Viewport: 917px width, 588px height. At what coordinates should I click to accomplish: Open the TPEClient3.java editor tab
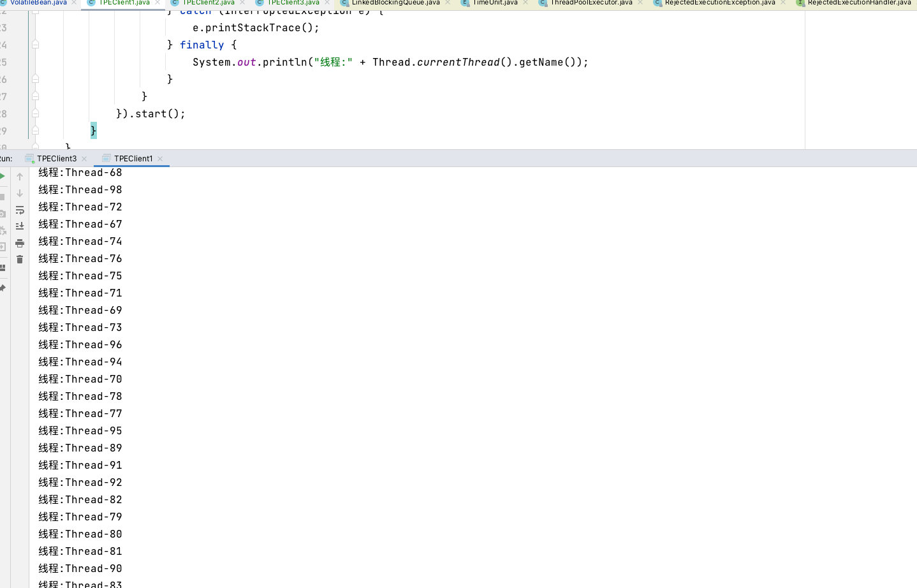click(293, 3)
